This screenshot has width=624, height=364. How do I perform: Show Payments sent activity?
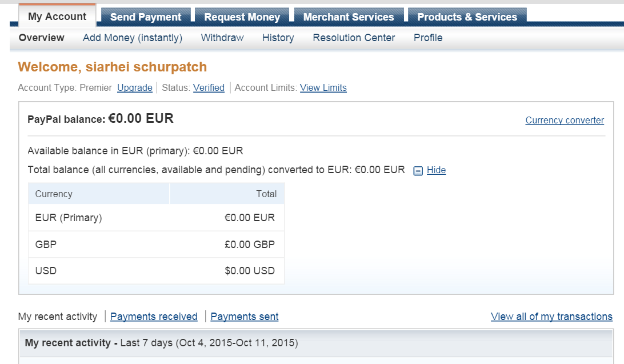click(245, 317)
